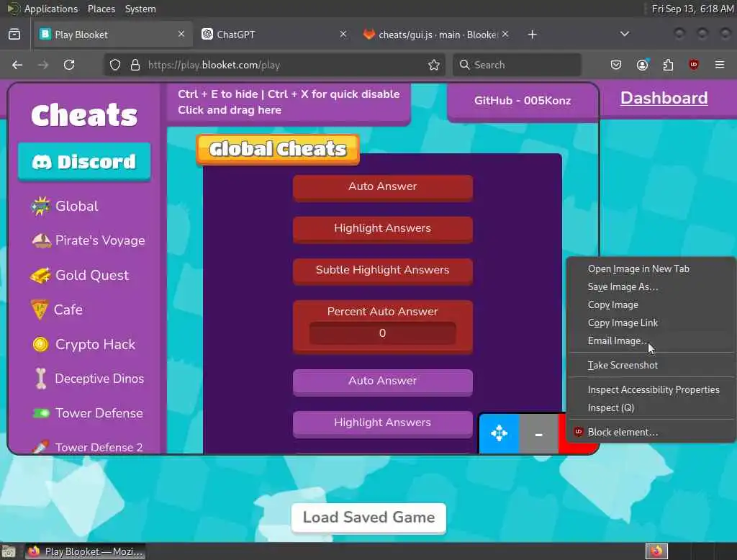Image resolution: width=737 pixels, height=560 pixels.
Task: Choose Copy Image Link
Action: 651,323
